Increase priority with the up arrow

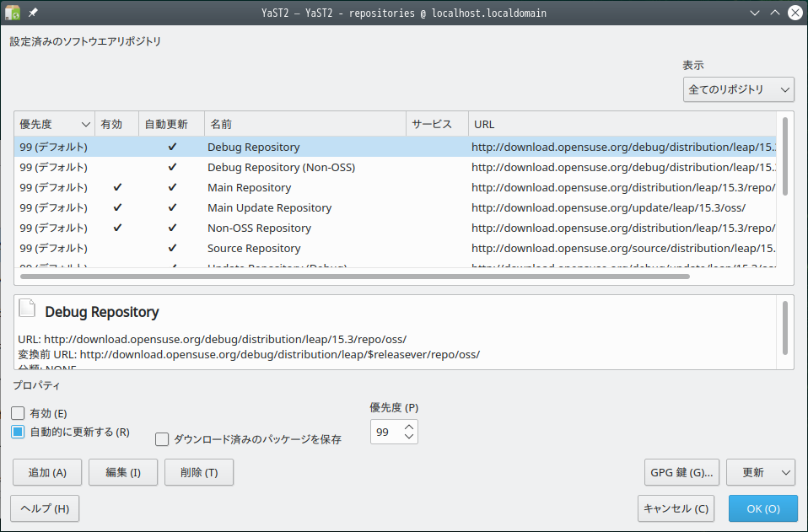(x=409, y=427)
